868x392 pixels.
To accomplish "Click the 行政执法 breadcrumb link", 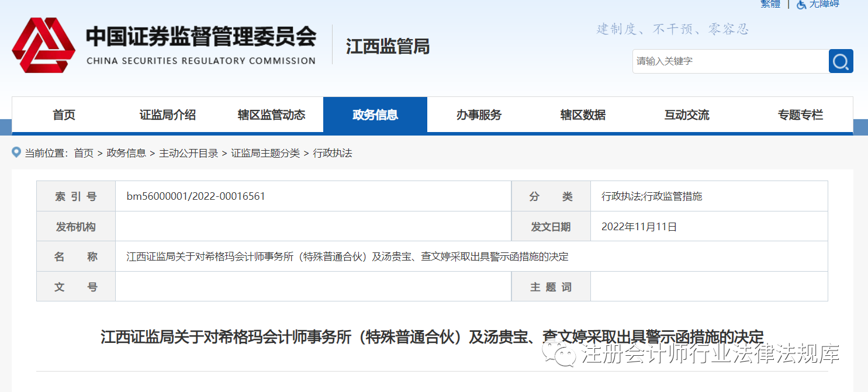I will 333,153.
